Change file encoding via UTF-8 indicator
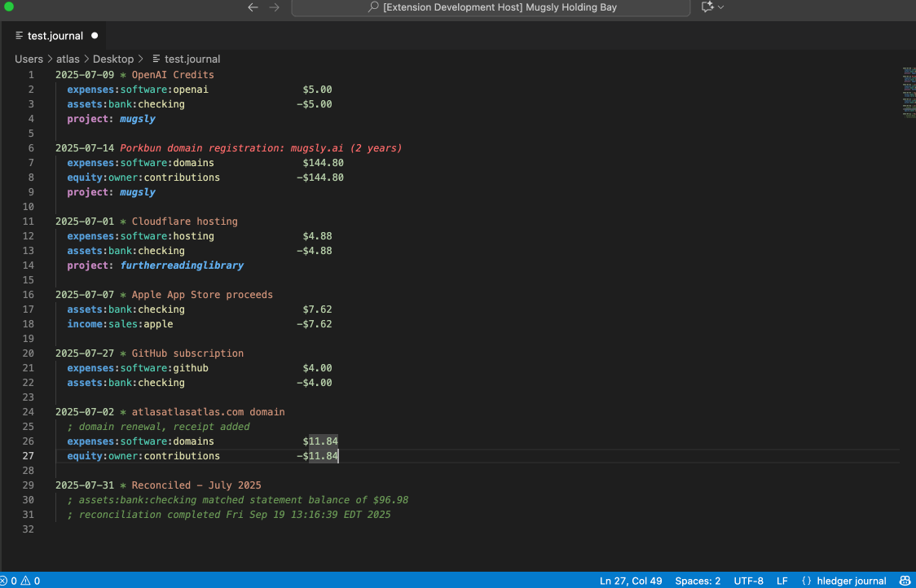Screen dimensions: 916x588 [x=748, y=581]
